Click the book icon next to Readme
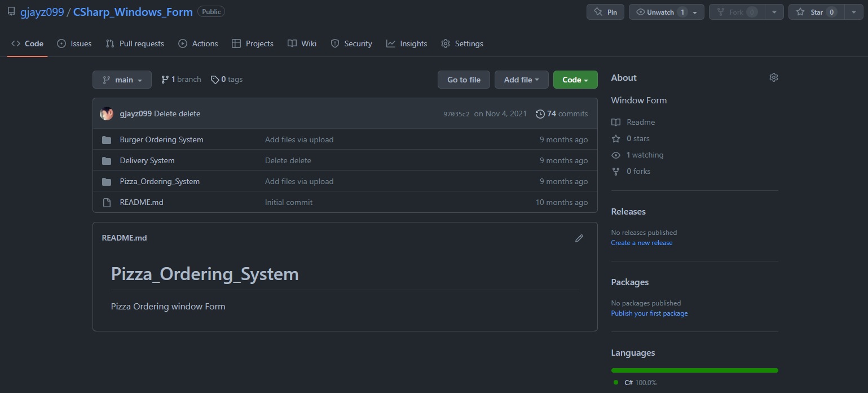 click(616, 123)
